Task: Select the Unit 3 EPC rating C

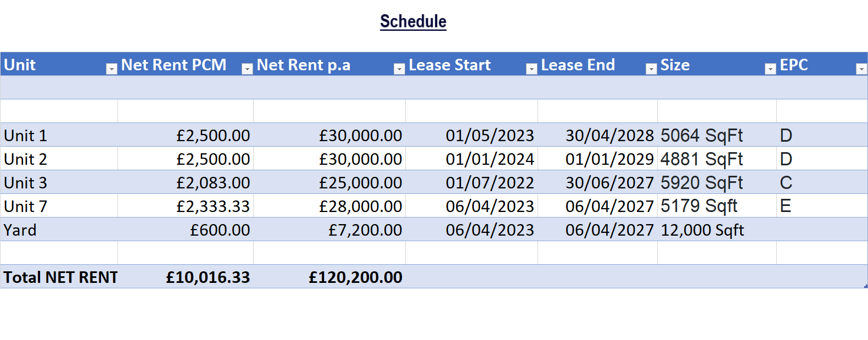Action: (x=786, y=182)
